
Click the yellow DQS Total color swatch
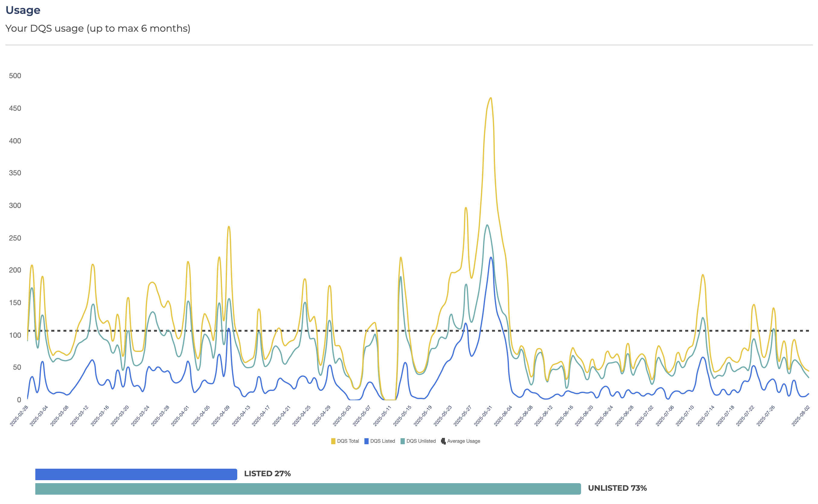pos(333,441)
